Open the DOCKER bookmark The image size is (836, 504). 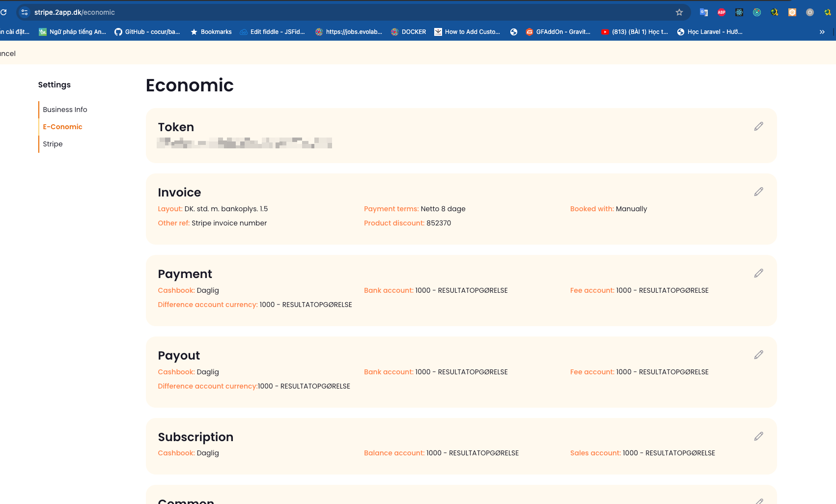[408, 32]
